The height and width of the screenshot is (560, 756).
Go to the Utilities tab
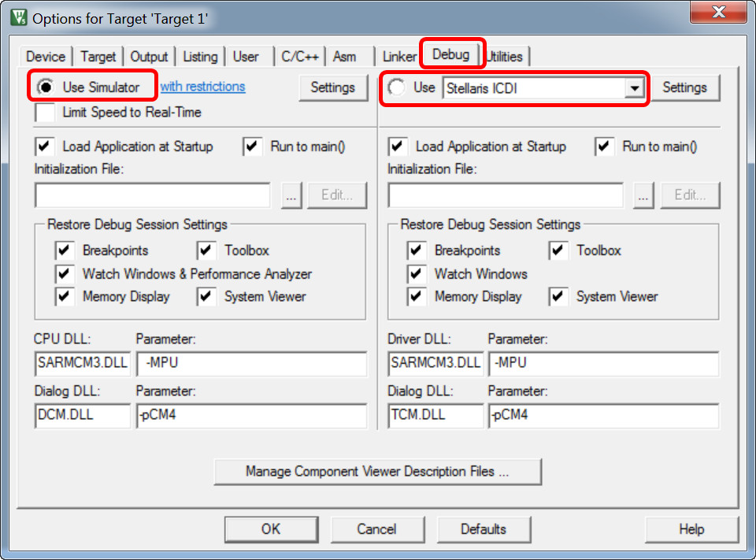click(505, 57)
